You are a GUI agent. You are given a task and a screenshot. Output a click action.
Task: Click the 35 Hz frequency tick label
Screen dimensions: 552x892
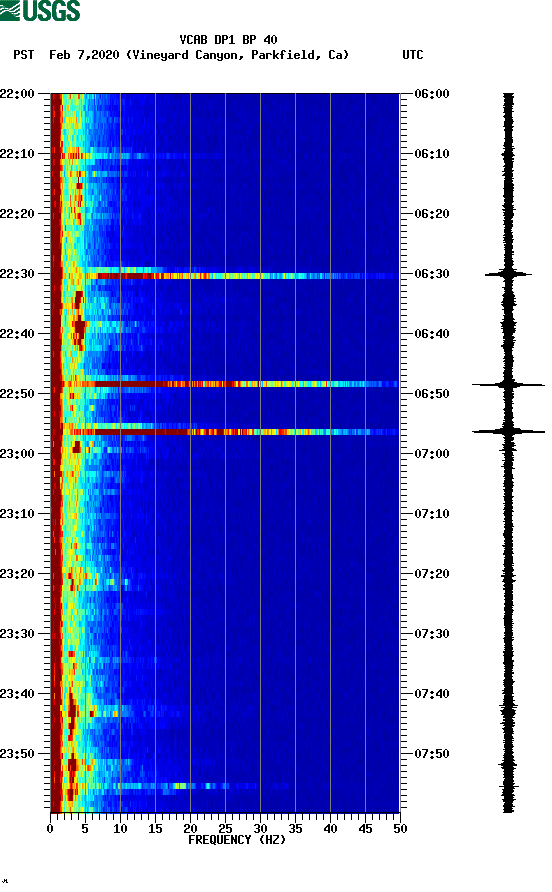(295, 829)
